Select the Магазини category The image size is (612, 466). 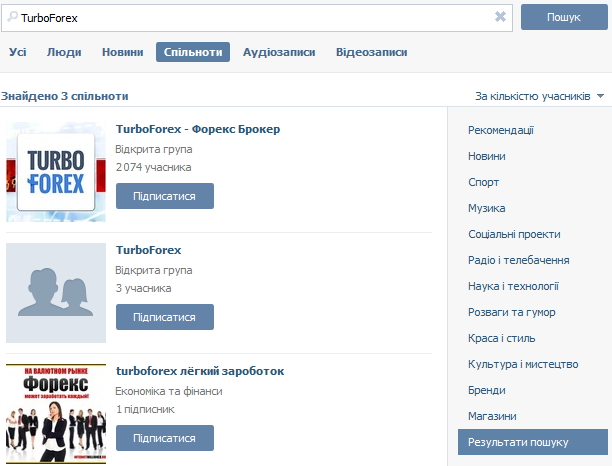[492, 416]
